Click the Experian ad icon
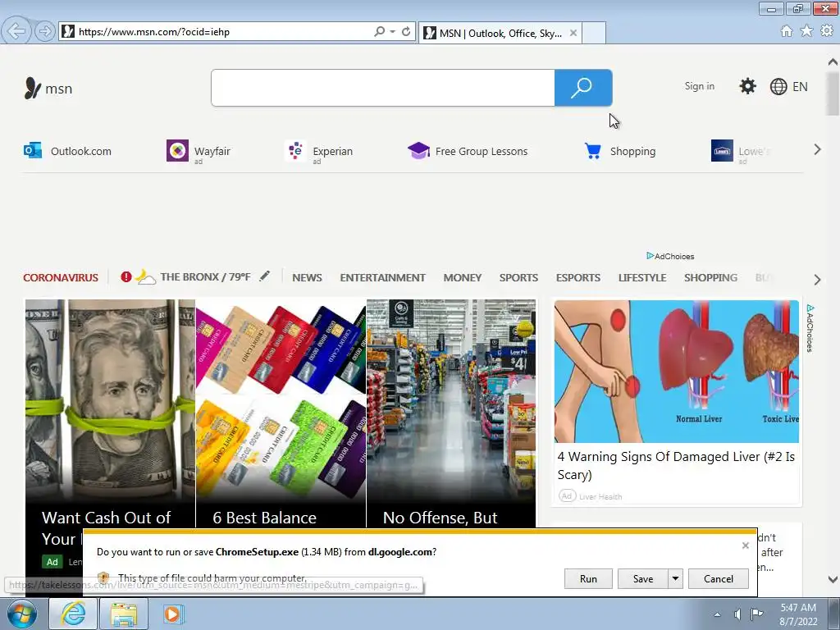 [295, 151]
